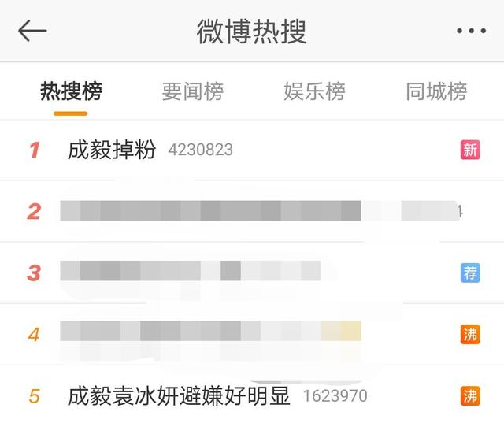Tap the pink 新 badge on 成毅掉粉

tap(470, 150)
